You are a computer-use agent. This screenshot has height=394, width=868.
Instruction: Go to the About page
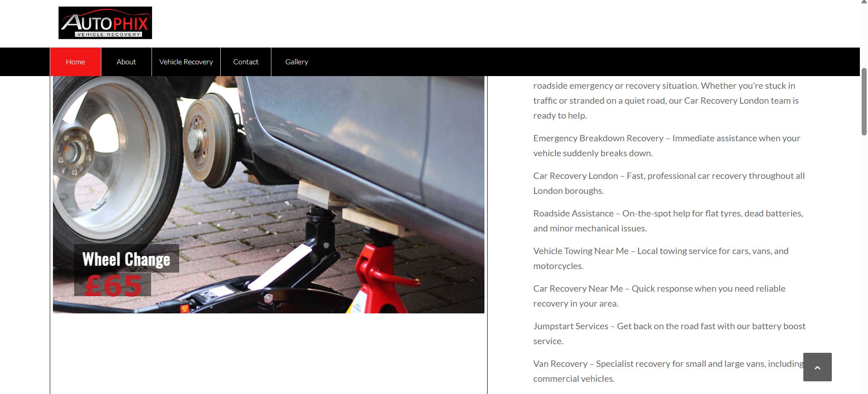(x=126, y=62)
